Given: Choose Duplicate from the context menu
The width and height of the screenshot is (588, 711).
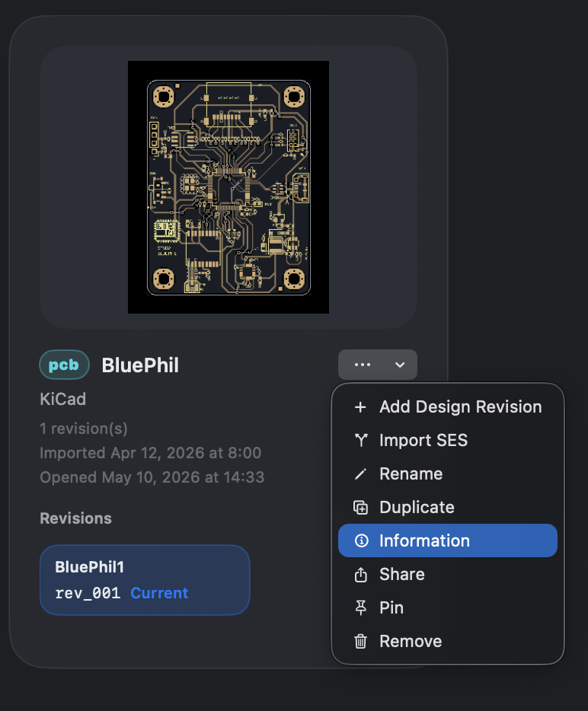Looking at the screenshot, I should [448, 508].
